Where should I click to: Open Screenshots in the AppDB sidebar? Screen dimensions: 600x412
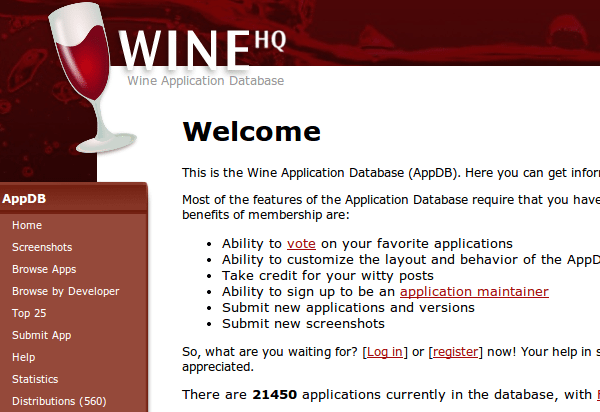pos(42,247)
